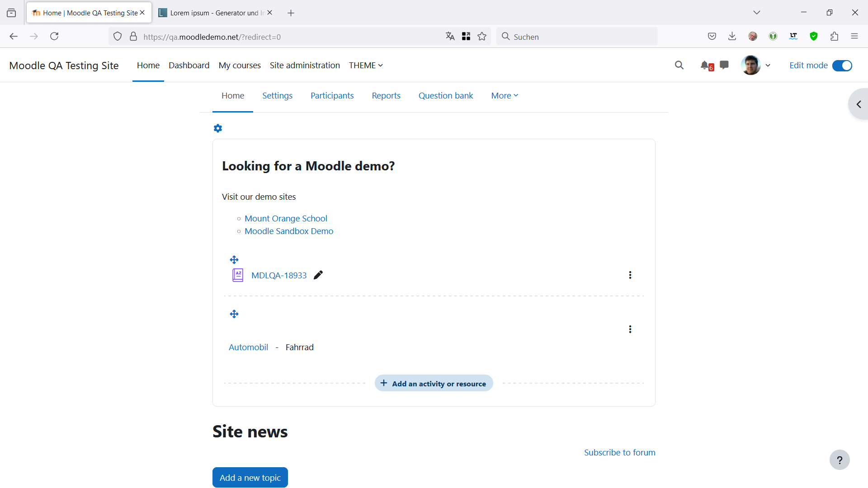Image resolution: width=868 pixels, height=488 pixels.
Task: Open the MDLQA-18933 activity link
Action: (279, 276)
